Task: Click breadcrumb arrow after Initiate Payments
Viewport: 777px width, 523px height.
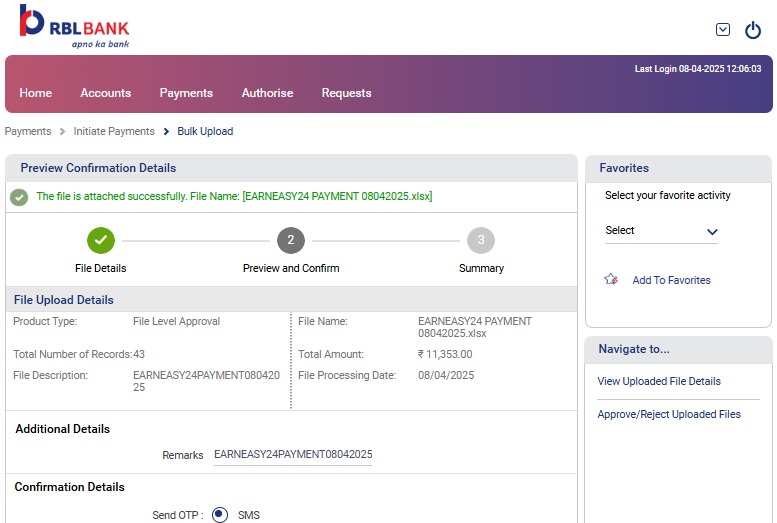Action: click(x=166, y=131)
